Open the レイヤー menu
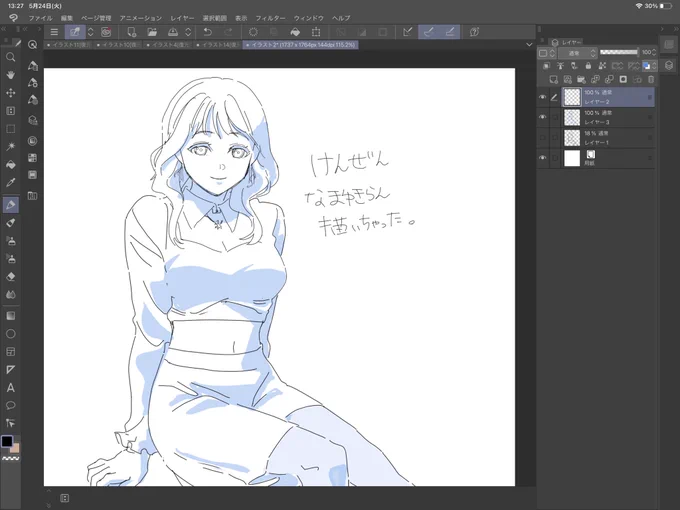The image size is (680, 510). (x=182, y=18)
